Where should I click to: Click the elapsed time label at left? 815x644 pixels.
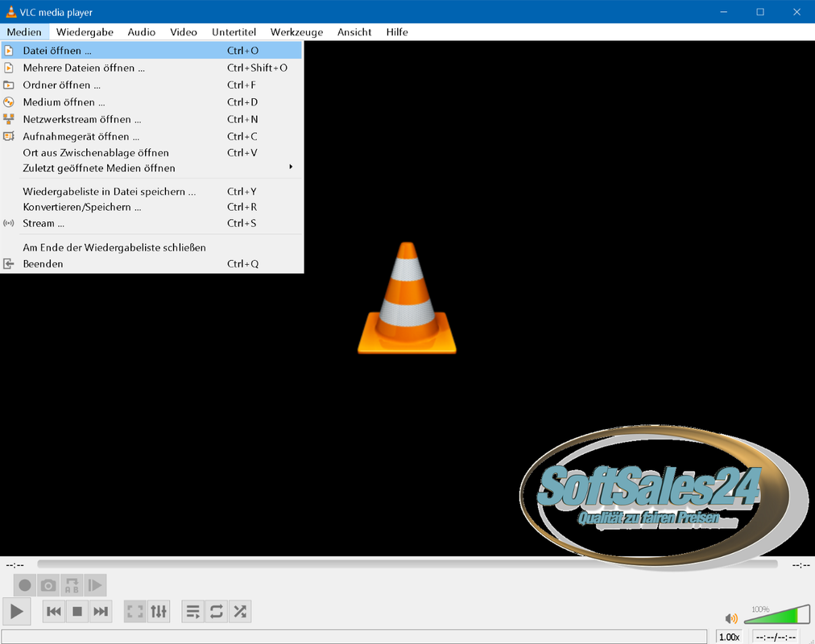[x=15, y=564]
